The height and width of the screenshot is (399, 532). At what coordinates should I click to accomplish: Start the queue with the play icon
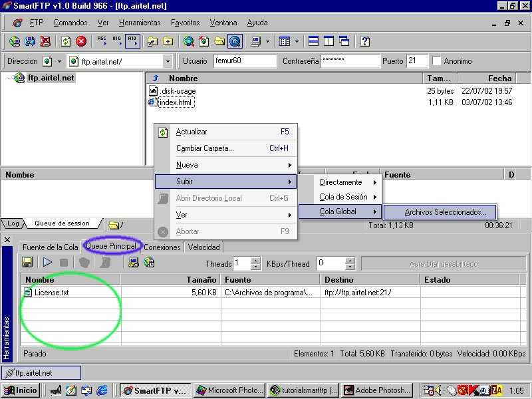(x=47, y=263)
